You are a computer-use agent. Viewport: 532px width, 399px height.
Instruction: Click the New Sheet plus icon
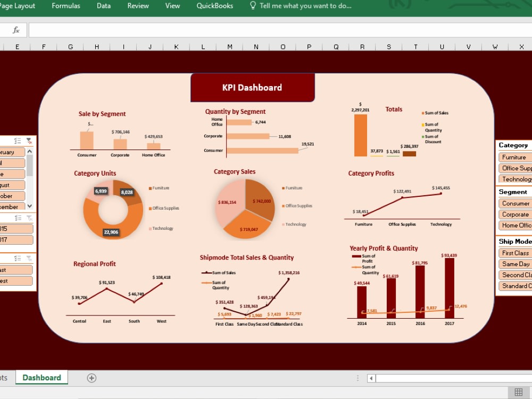91,377
